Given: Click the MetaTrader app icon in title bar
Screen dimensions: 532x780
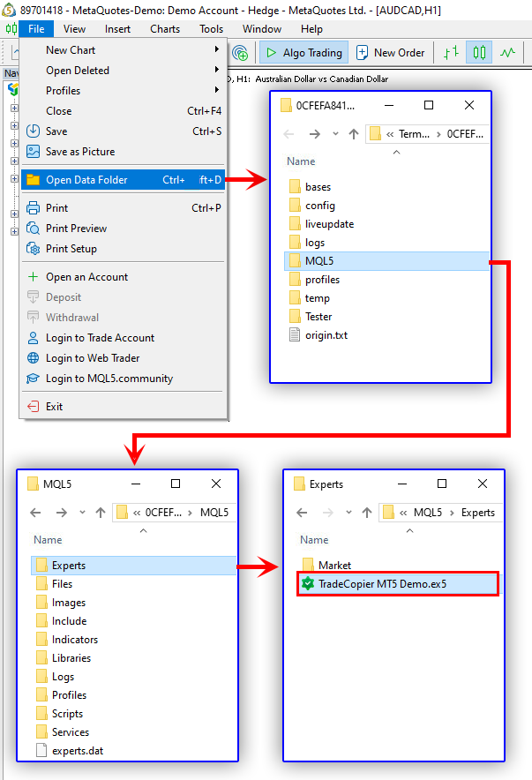Looking at the screenshot, I should point(9,10).
